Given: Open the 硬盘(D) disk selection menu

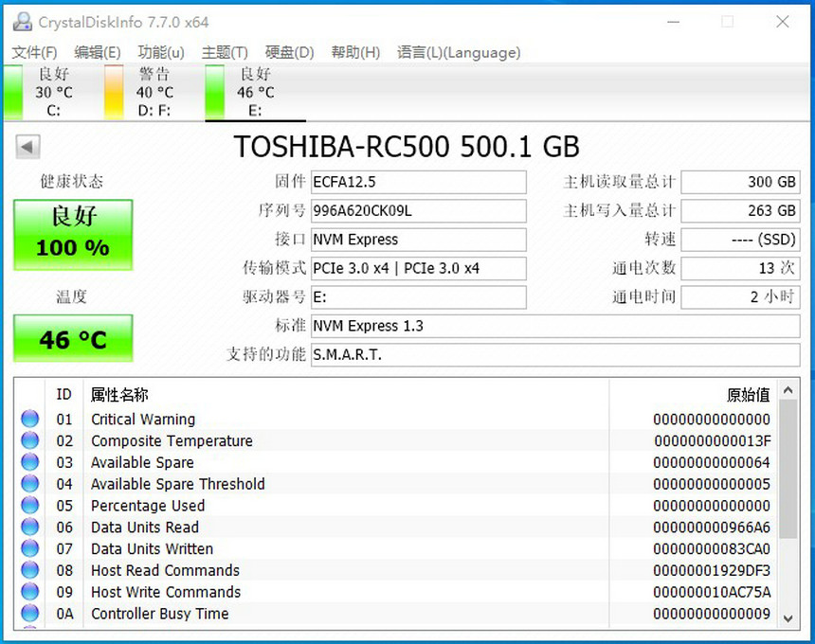Looking at the screenshot, I should click(288, 53).
